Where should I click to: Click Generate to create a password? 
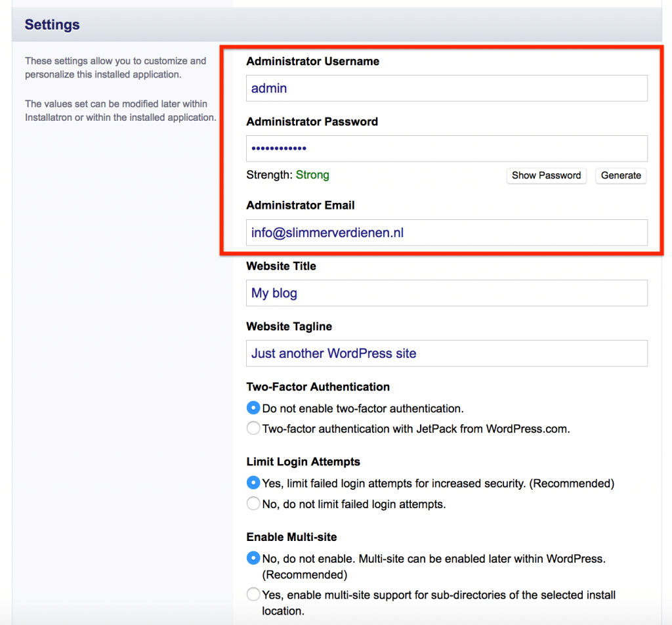click(620, 175)
